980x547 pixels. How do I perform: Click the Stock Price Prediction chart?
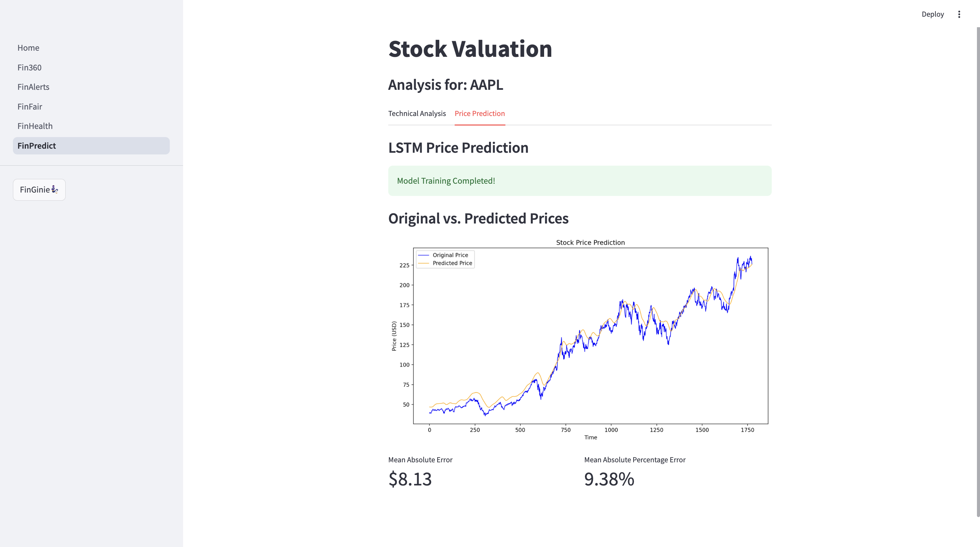(x=590, y=335)
